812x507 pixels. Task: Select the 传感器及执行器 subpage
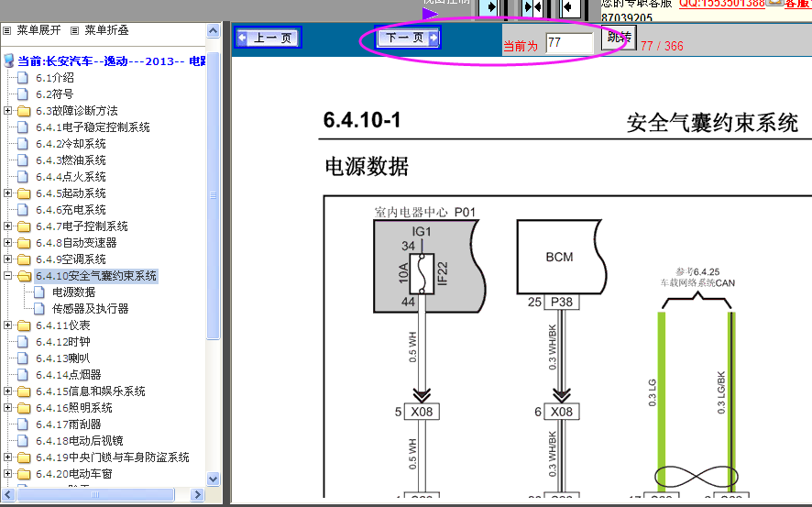pos(91,309)
